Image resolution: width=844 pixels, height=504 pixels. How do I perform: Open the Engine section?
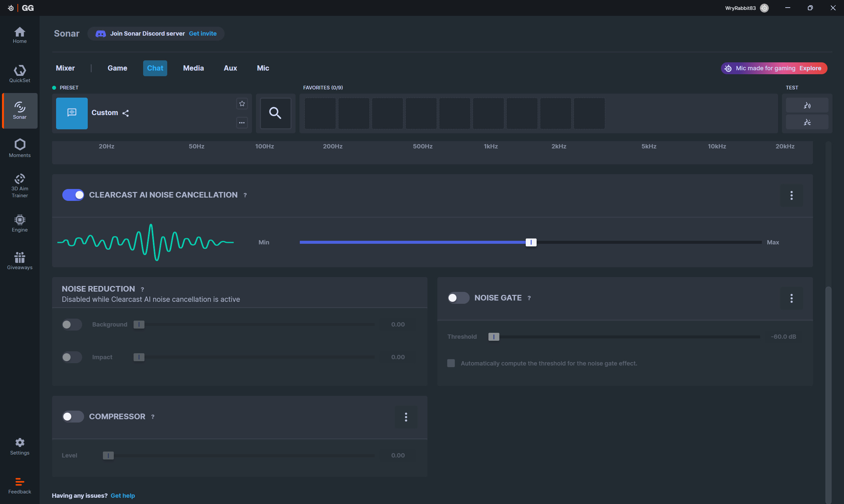pyautogui.click(x=20, y=223)
